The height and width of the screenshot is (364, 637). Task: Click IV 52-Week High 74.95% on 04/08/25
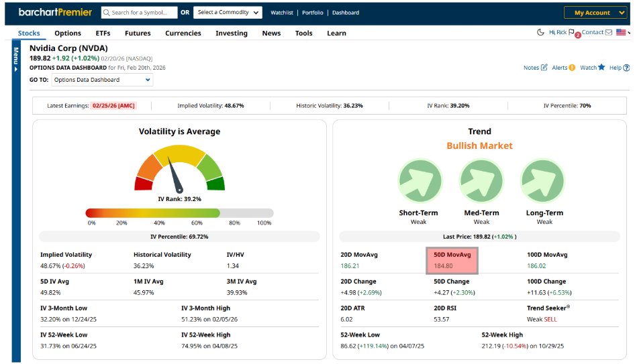pos(209,347)
